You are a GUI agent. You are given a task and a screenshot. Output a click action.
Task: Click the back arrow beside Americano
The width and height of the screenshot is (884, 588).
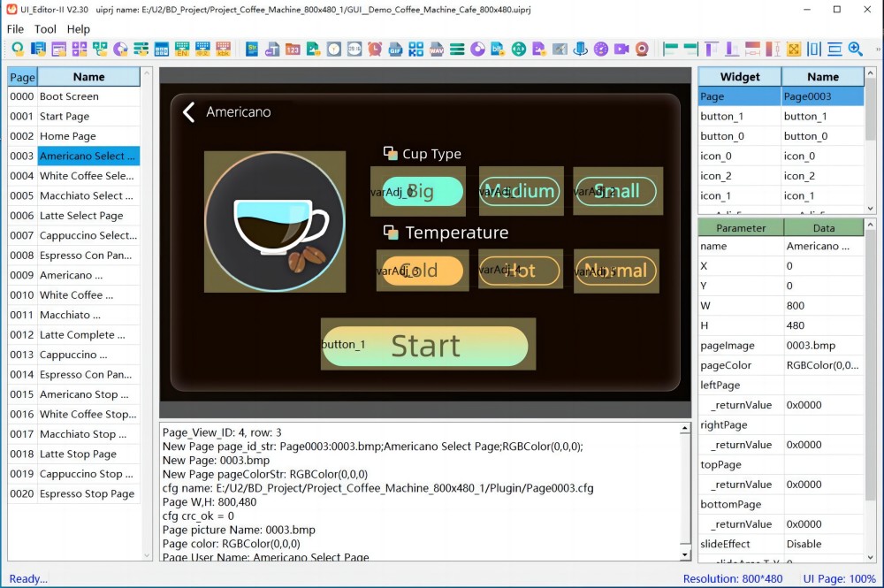pyautogui.click(x=189, y=112)
